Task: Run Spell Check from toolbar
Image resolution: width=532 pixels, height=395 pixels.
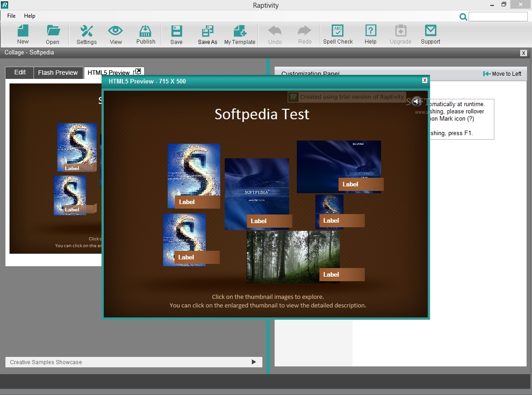Action: 338,34
